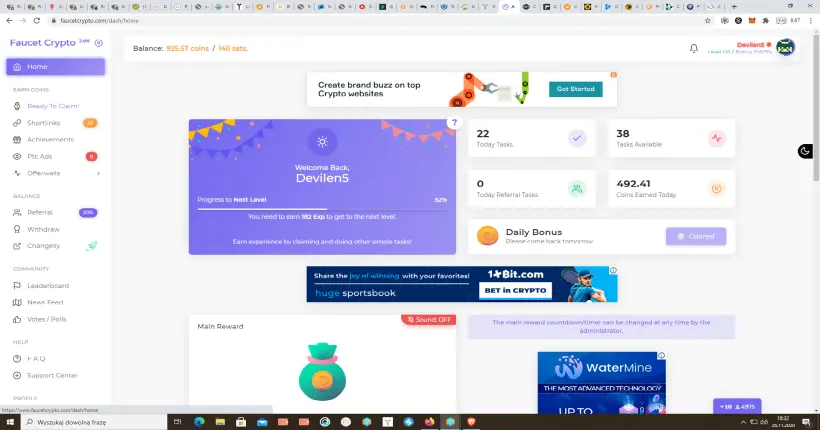Open the notifications bell icon
The width and height of the screenshot is (820, 430).
[x=693, y=48]
